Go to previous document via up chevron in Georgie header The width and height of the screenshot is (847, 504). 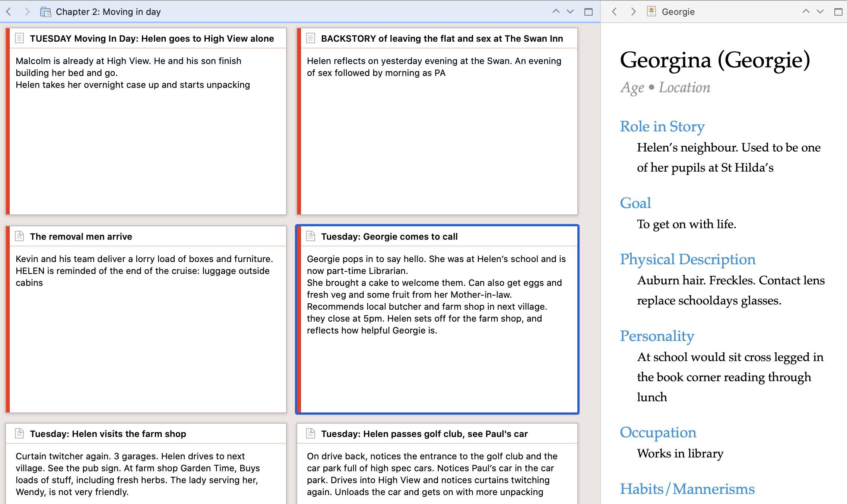(806, 11)
